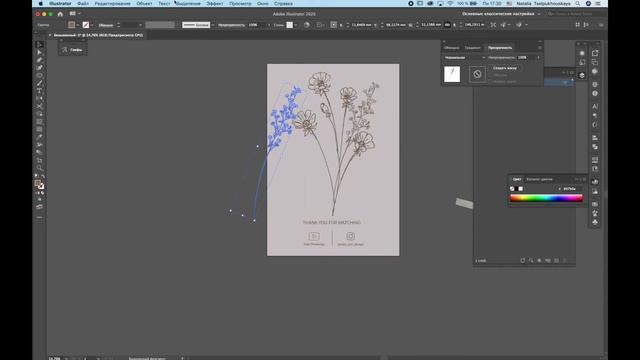Open the Редактирование menu
The width and height of the screenshot is (640, 360).
pyautogui.click(x=113, y=3)
